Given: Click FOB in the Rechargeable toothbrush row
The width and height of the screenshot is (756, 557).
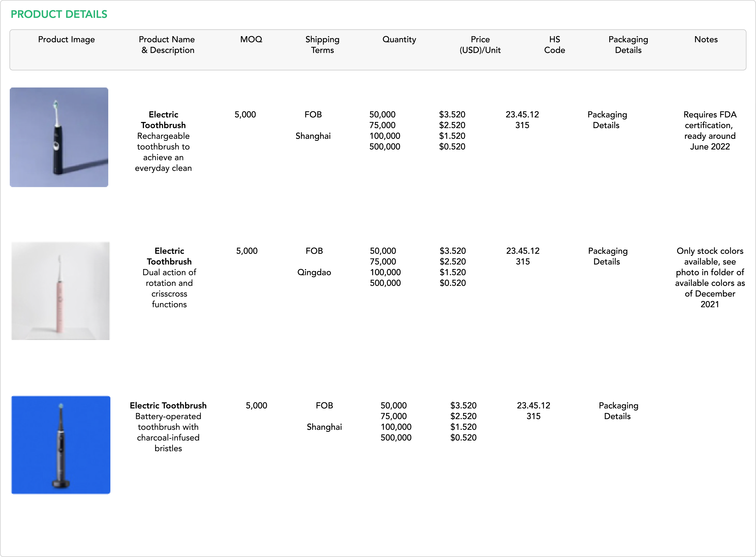Looking at the screenshot, I should click(x=313, y=115).
